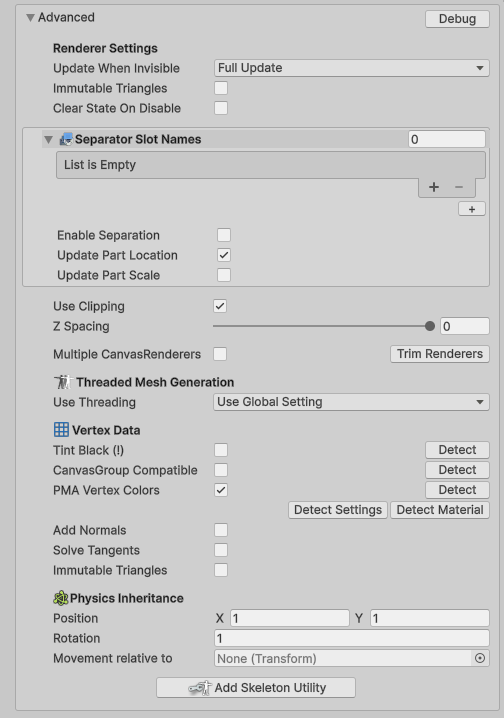The width and height of the screenshot is (504, 718).
Task: Open Update When Invisible dropdown
Action: [x=352, y=68]
